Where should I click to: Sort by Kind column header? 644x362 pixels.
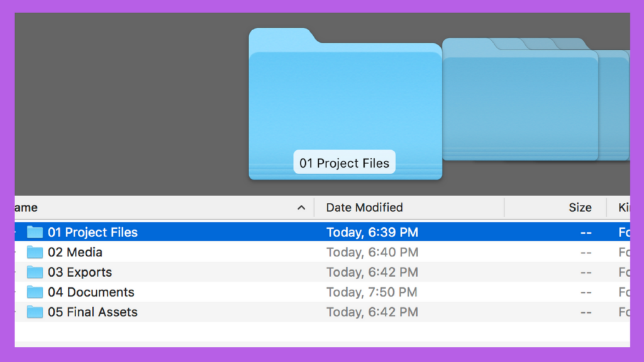[x=624, y=207]
